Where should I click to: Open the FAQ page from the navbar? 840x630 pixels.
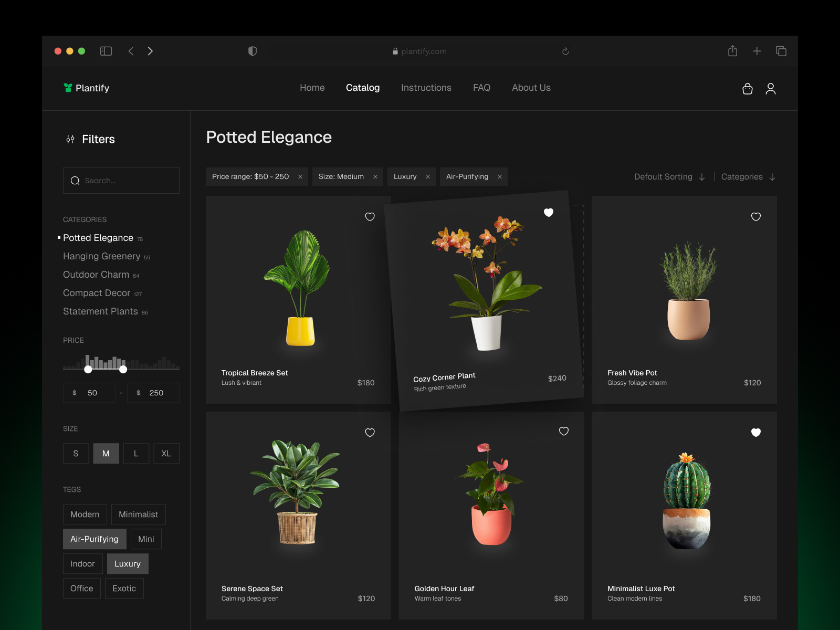(x=481, y=88)
